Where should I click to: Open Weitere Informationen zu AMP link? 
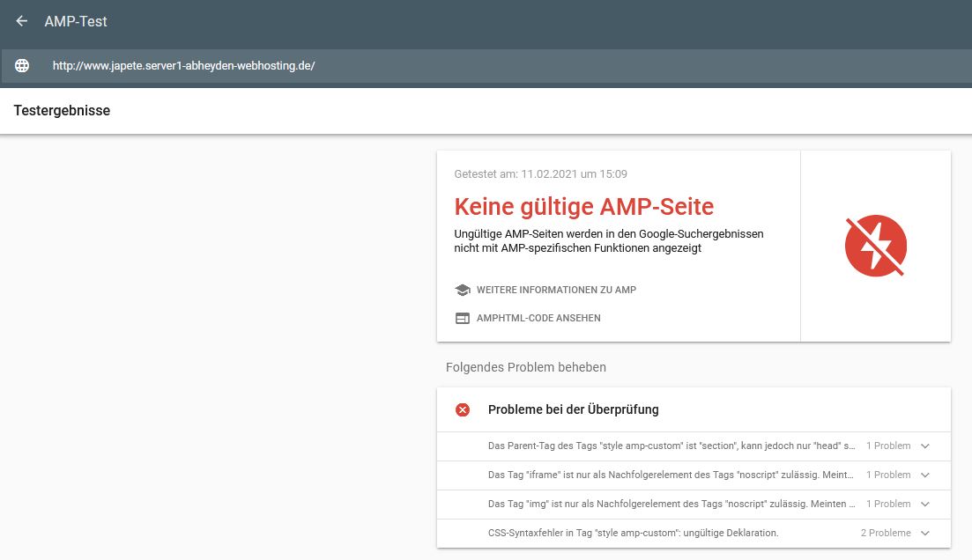pyautogui.click(x=556, y=290)
